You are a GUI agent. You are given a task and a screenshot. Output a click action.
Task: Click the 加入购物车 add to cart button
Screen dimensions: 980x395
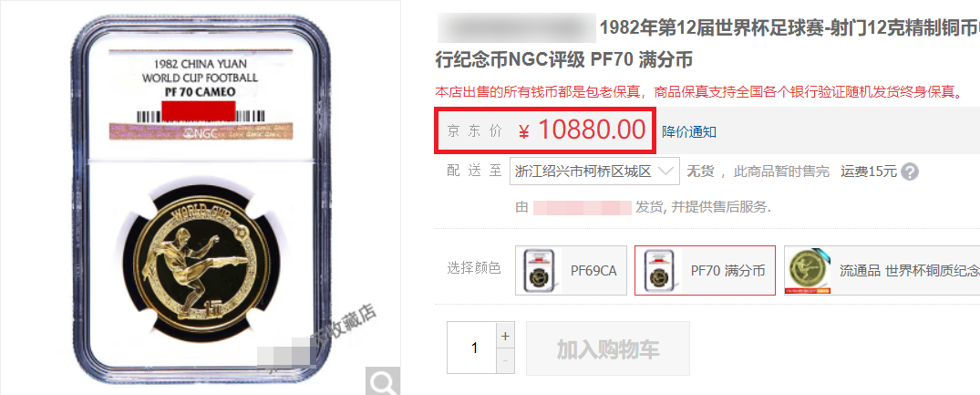coord(608,348)
